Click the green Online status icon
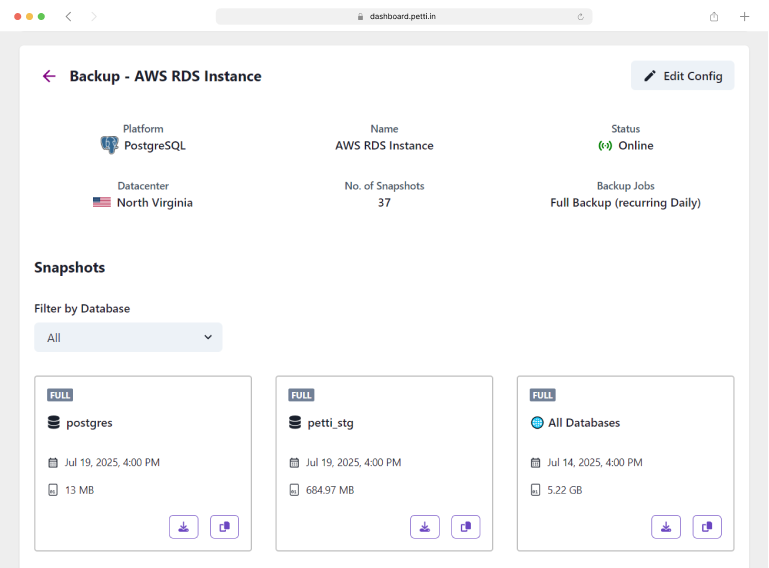The image size is (769, 568). tap(605, 146)
